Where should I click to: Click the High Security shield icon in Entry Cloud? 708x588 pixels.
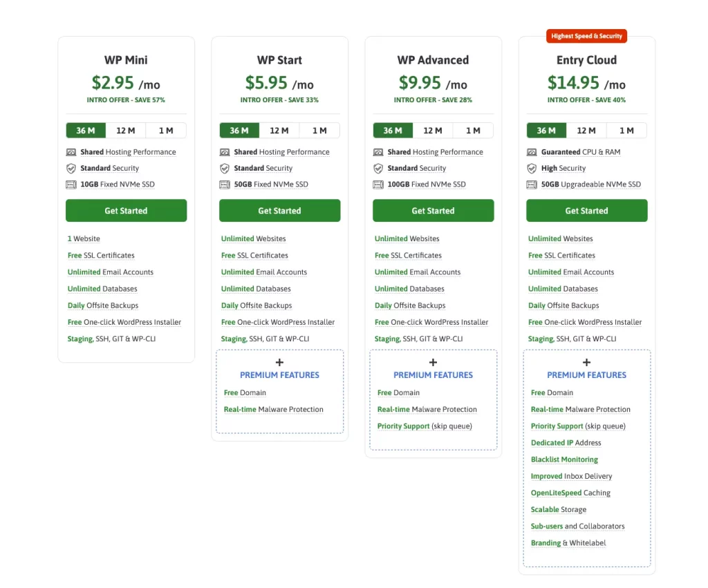532,169
